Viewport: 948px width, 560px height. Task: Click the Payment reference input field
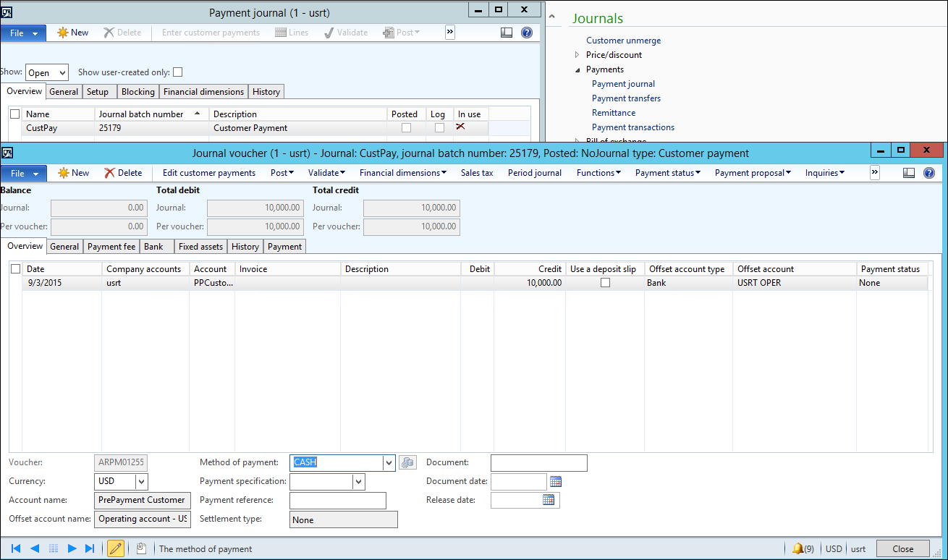[337, 501]
